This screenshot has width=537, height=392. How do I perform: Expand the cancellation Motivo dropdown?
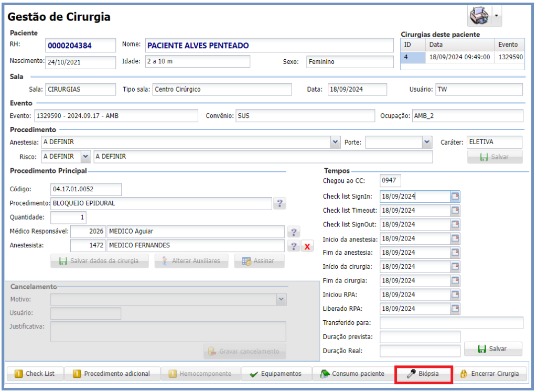[x=281, y=299]
